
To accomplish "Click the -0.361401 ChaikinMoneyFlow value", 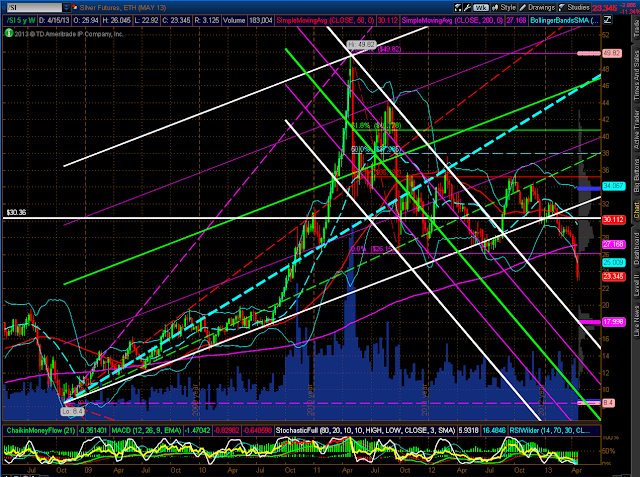I will (93, 430).
